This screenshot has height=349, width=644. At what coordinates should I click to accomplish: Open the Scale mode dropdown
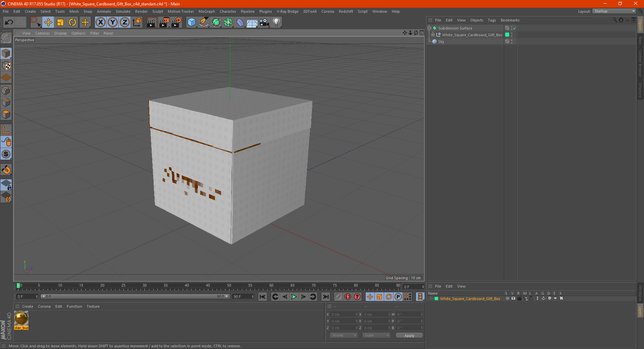tap(376, 335)
